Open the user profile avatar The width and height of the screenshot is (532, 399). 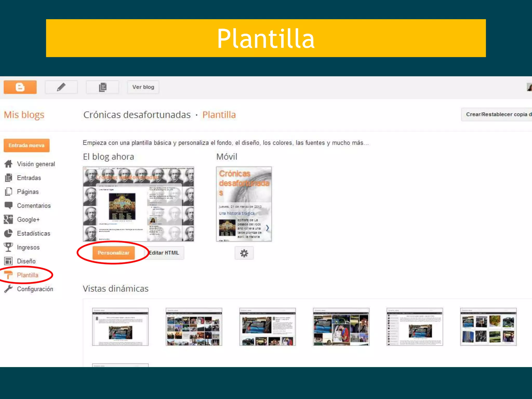(x=529, y=87)
